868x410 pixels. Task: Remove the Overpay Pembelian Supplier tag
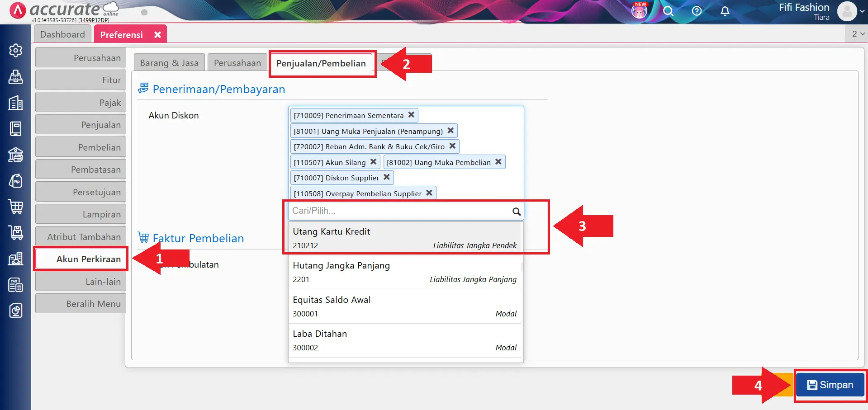pos(429,193)
